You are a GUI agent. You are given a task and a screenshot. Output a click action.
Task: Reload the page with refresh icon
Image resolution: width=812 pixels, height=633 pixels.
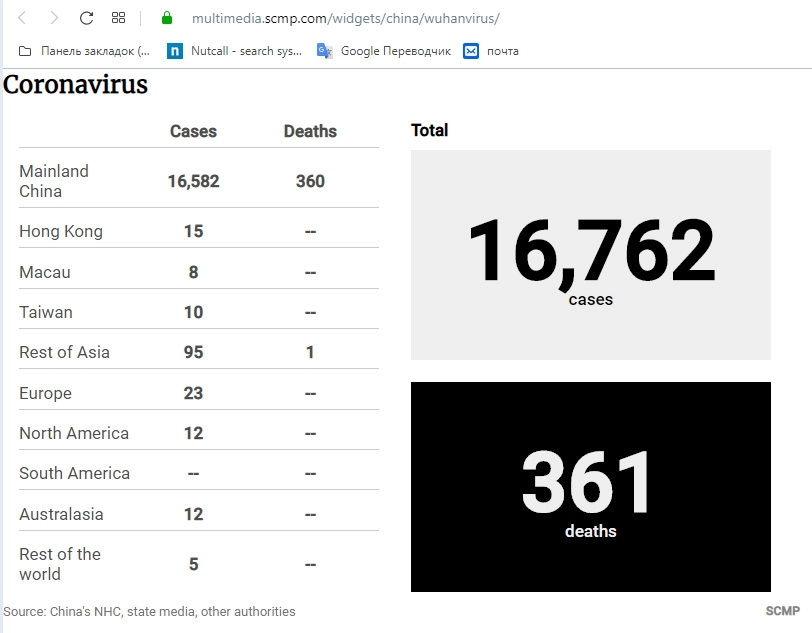point(86,18)
